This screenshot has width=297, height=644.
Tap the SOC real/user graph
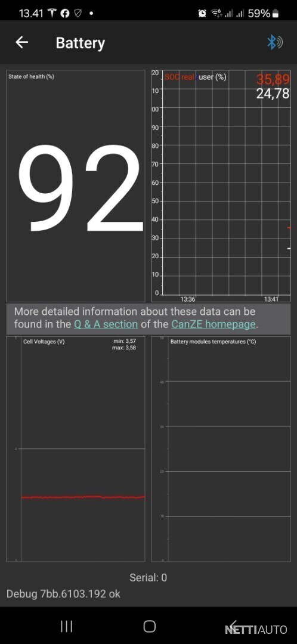tap(221, 186)
